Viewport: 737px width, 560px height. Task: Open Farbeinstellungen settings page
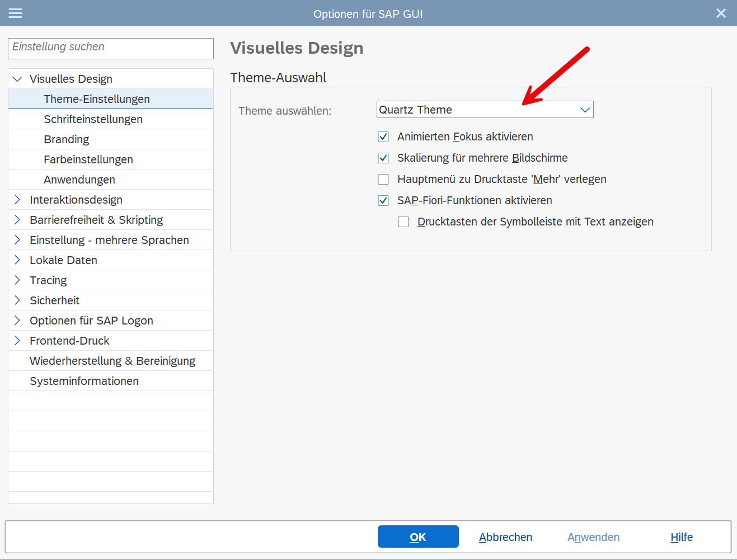88,159
